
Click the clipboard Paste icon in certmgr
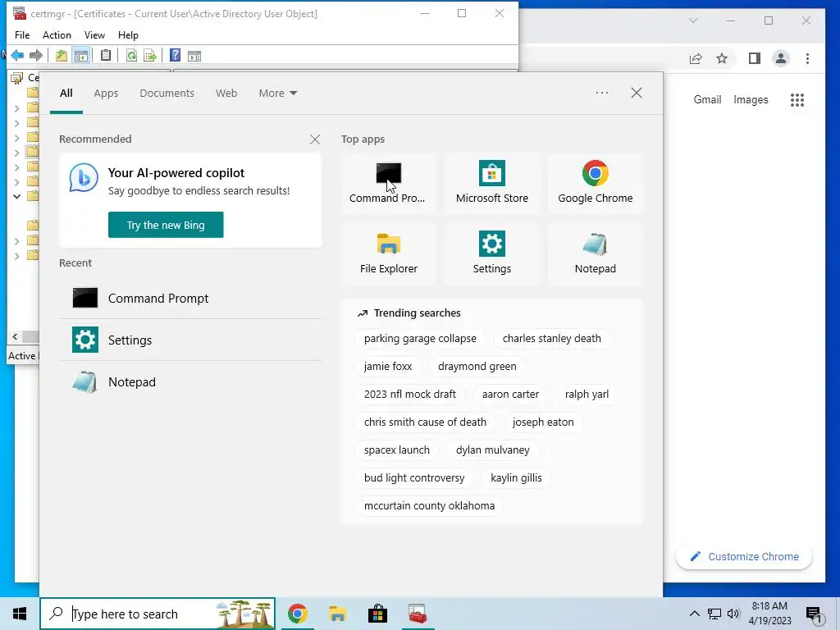pos(106,55)
